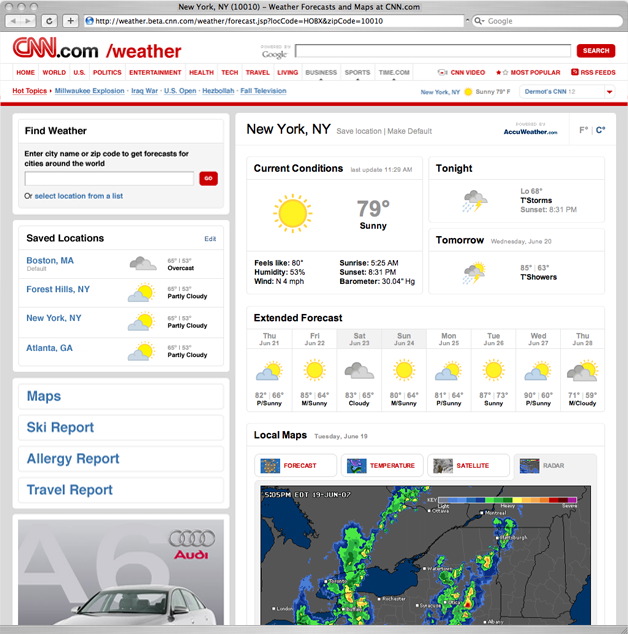
Task: Click the header sunny icon beside New York
Action: 468,92
